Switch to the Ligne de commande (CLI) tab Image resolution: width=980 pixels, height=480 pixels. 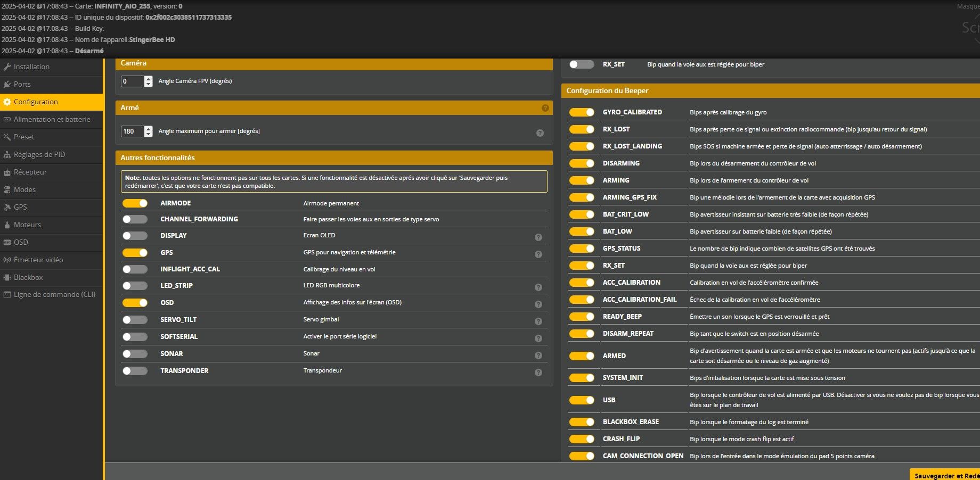(54, 294)
